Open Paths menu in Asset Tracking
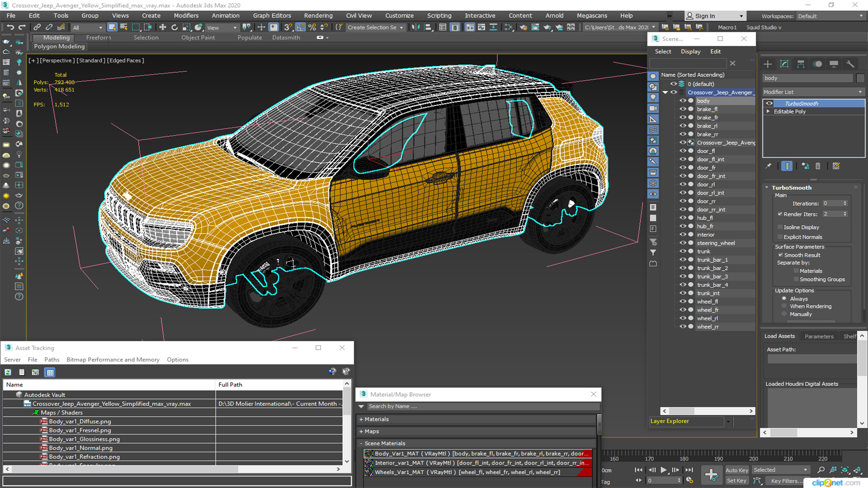The height and width of the screenshot is (488, 868). click(52, 360)
